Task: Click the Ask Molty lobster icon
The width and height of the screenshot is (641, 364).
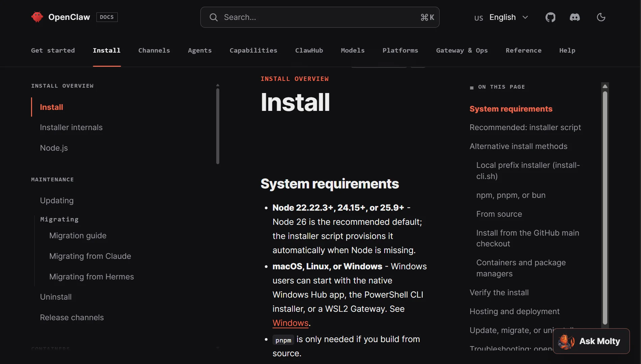Action: 566,341
